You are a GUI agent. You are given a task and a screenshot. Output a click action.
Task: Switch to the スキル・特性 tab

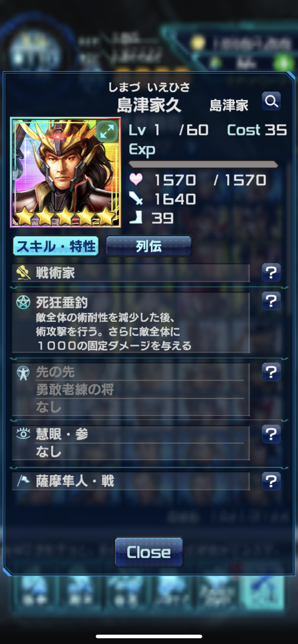point(56,246)
